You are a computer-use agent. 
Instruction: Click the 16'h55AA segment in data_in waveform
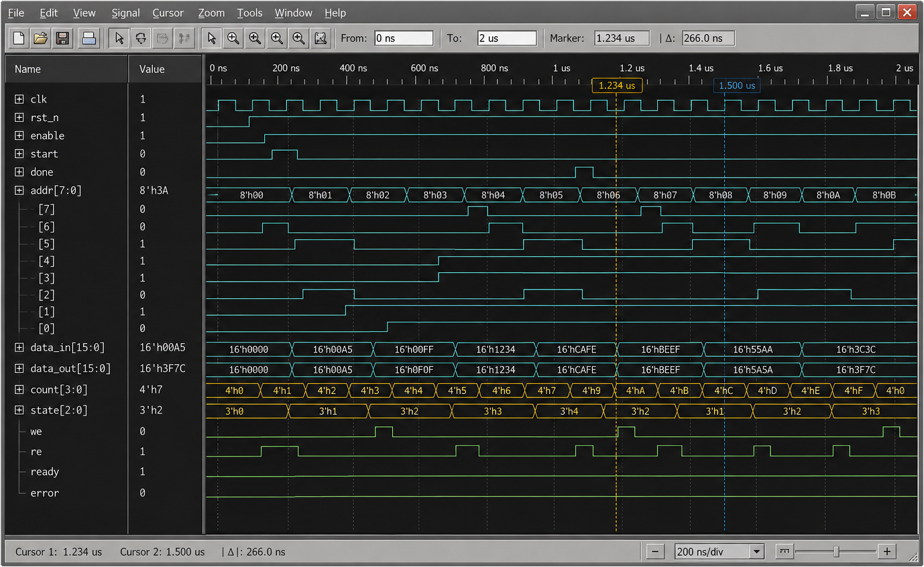pos(752,349)
